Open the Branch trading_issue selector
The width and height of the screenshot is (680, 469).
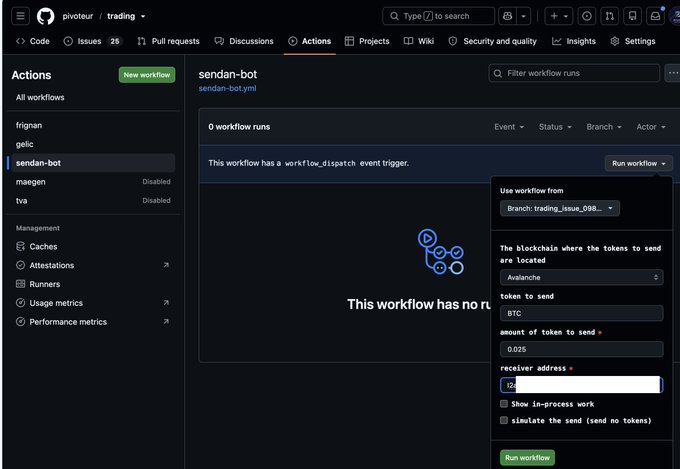click(559, 208)
